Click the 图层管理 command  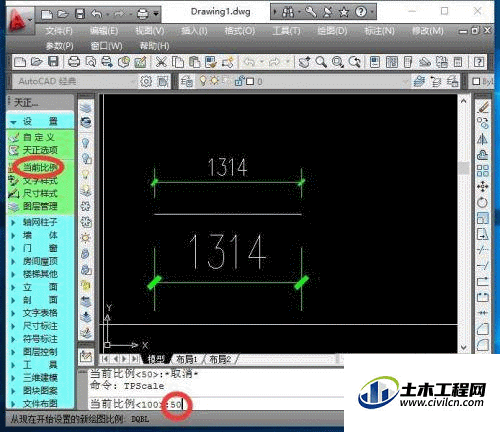click(40, 206)
